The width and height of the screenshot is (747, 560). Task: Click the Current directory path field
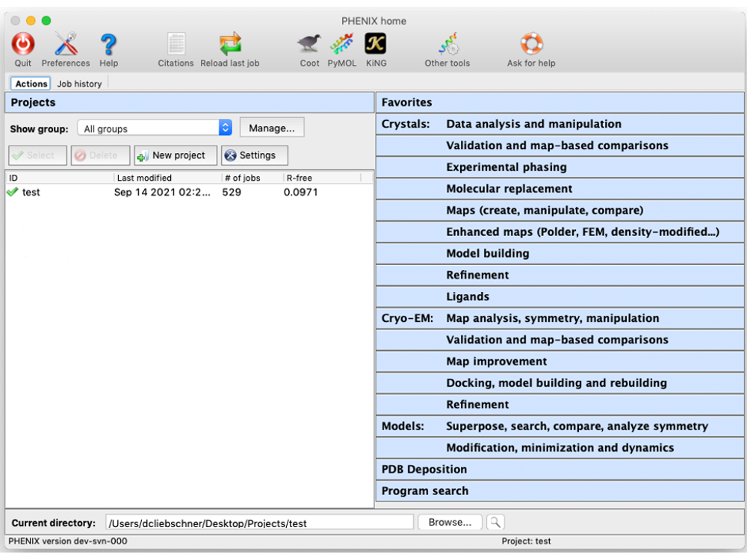(258, 523)
